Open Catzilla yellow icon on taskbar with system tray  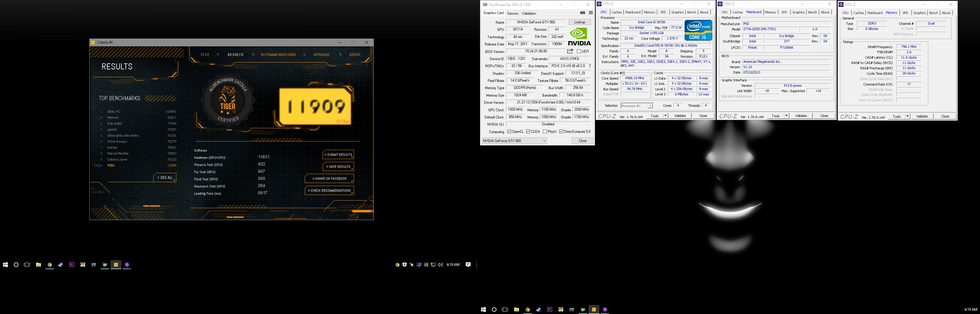point(116,265)
